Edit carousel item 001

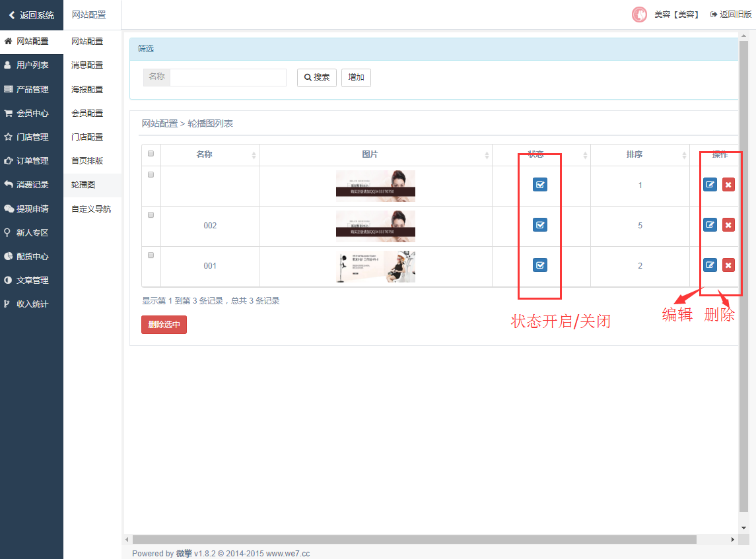pos(710,265)
